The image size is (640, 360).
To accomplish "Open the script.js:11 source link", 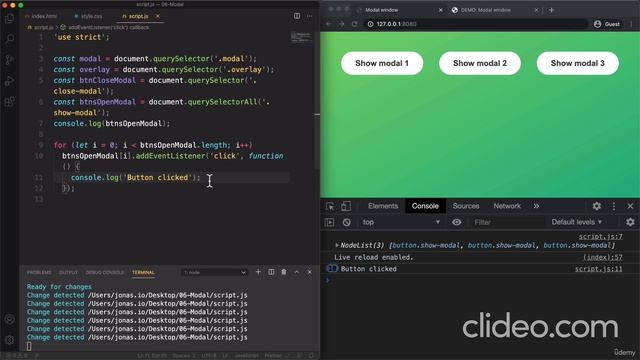I will tap(599, 269).
